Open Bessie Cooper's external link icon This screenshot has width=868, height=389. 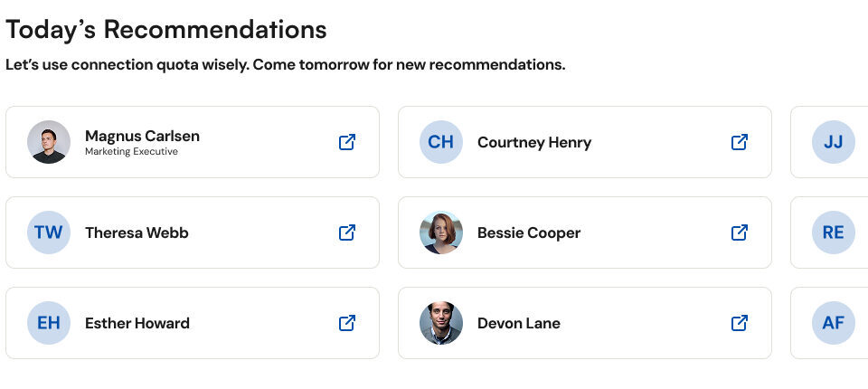740,232
